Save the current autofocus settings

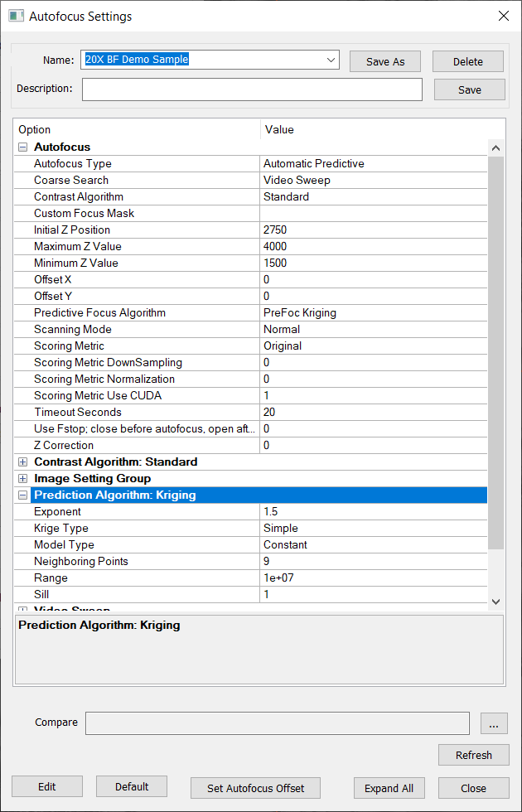469,89
